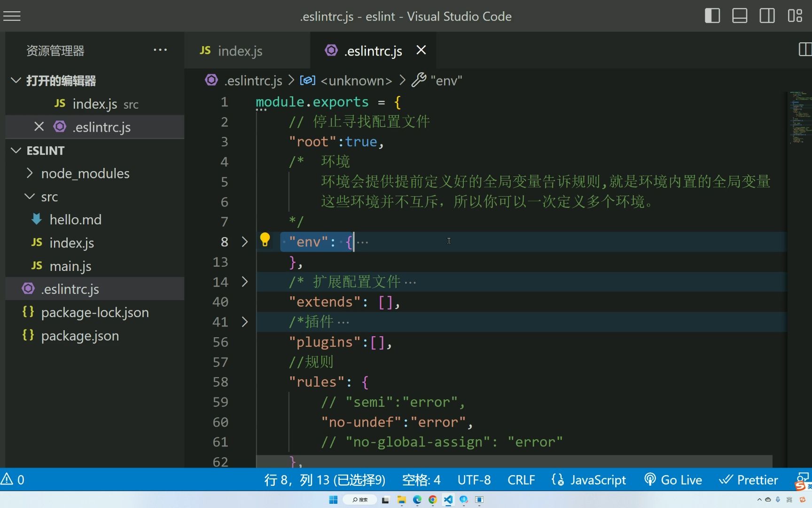The width and height of the screenshot is (812, 508).
Task: Open problems warnings count in status bar
Action: pyautogui.click(x=13, y=480)
